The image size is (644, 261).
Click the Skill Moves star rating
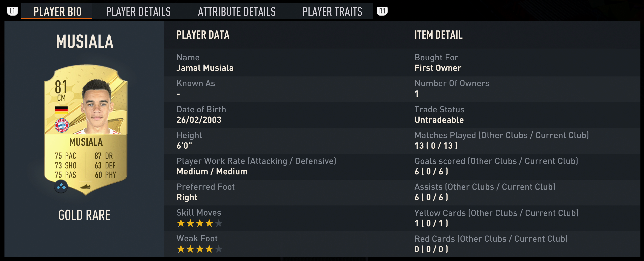pyautogui.click(x=199, y=223)
